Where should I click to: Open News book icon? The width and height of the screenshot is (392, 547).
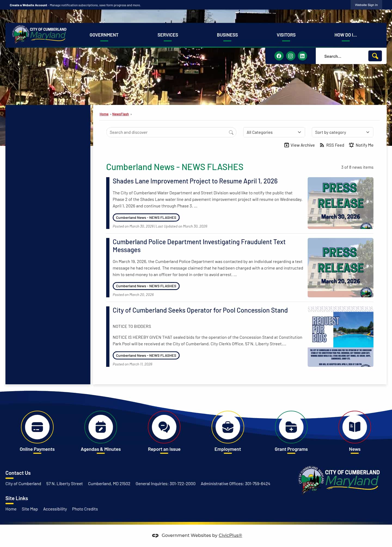[354, 427]
